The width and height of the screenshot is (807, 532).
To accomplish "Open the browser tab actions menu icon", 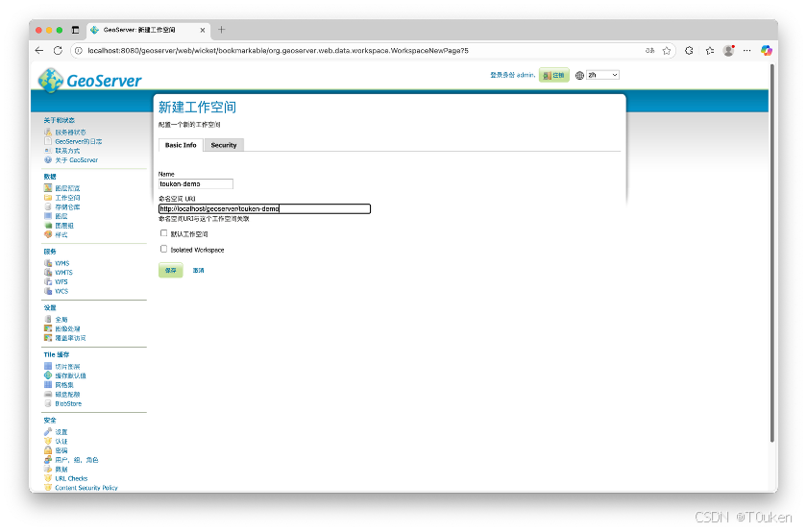I will click(75, 30).
